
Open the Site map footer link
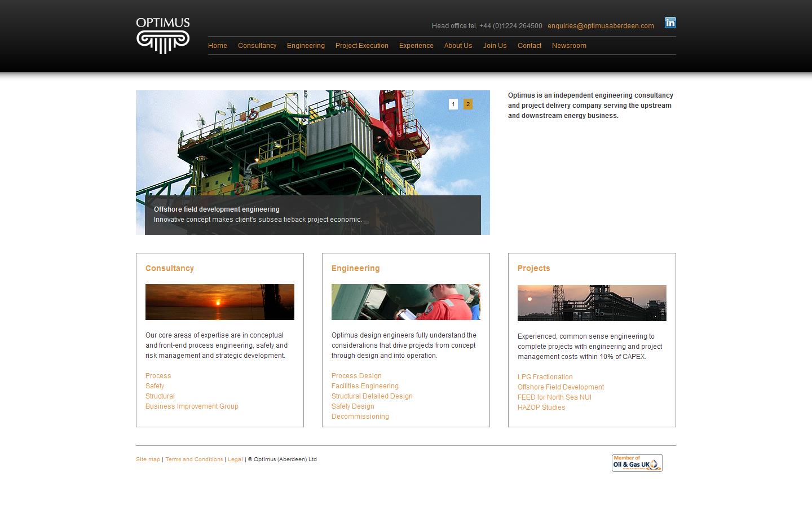click(x=148, y=459)
